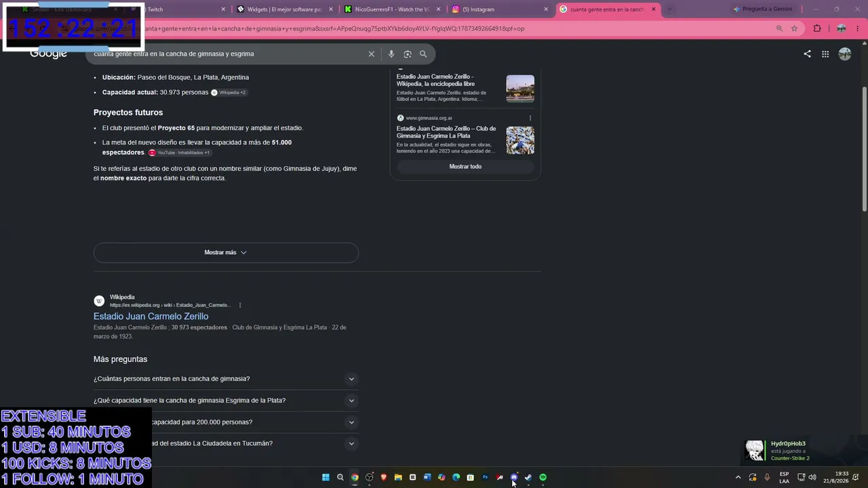Switch to the Instagram tab
The width and height of the screenshot is (868, 488).
coord(499,9)
